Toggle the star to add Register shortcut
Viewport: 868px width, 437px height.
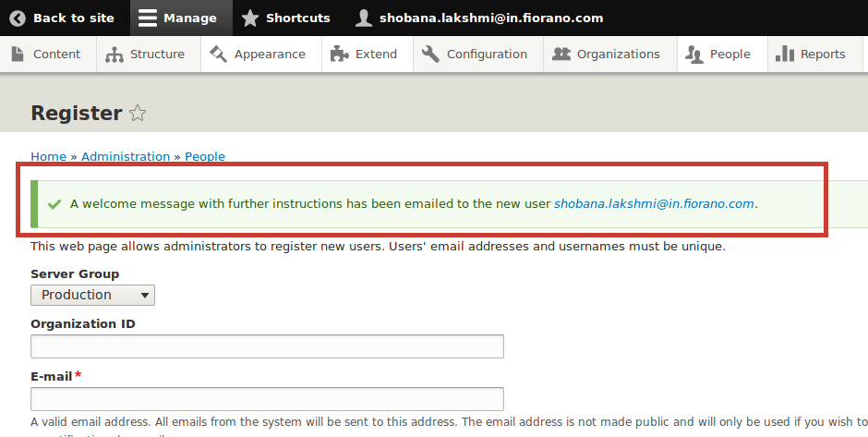tap(138, 113)
